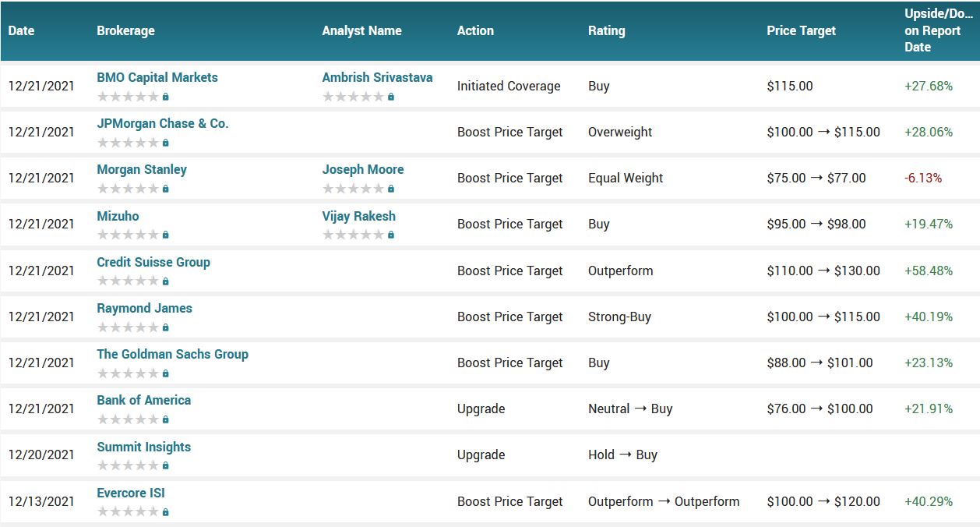Click lock icon beneath Joseph Moore

pos(391,189)
